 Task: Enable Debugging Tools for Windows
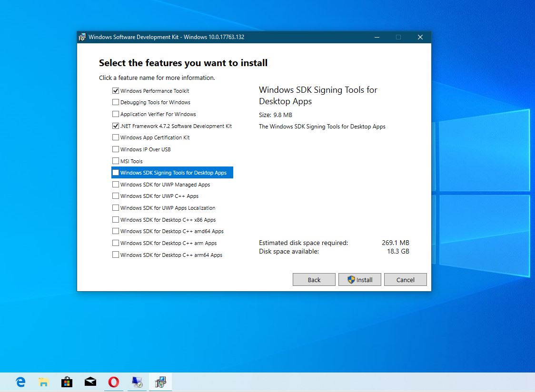(116, 102)
